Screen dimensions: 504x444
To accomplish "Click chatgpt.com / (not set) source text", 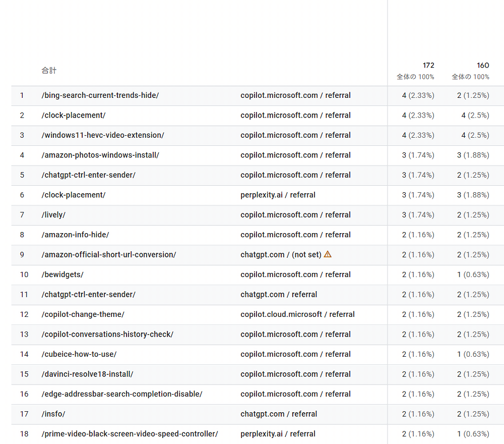I will point(281,255).
